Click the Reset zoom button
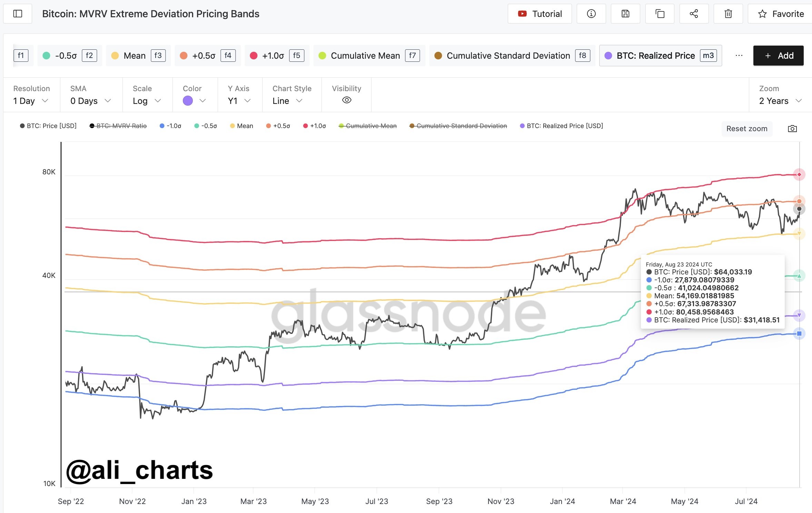Viewport: 812px width, 513px height. (x=746, y=129)
